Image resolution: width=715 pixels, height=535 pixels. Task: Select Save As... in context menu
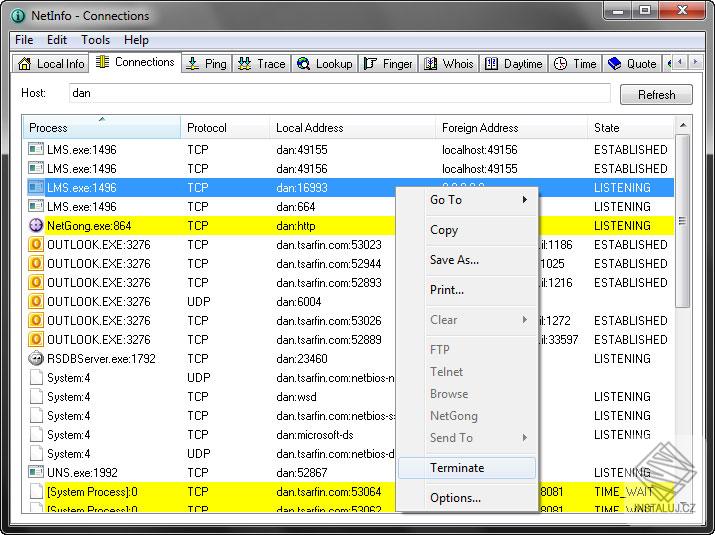(x=454, y=260)
